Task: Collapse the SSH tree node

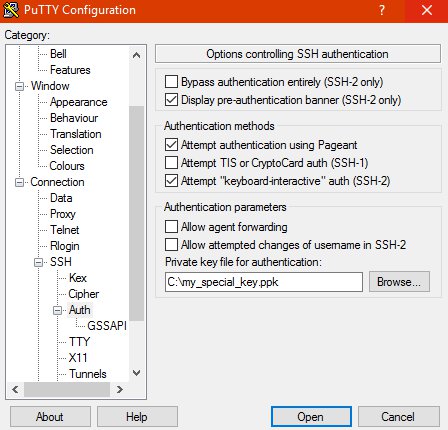Action: 39,262
